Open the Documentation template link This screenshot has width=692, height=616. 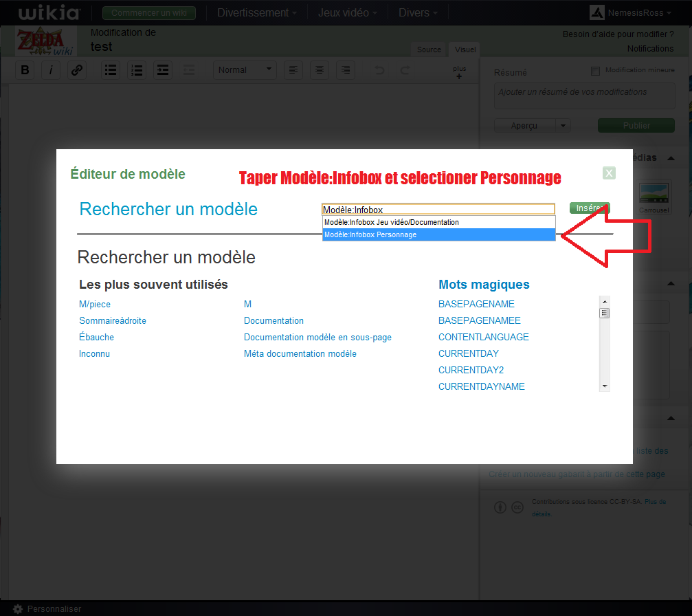(274, 320)
